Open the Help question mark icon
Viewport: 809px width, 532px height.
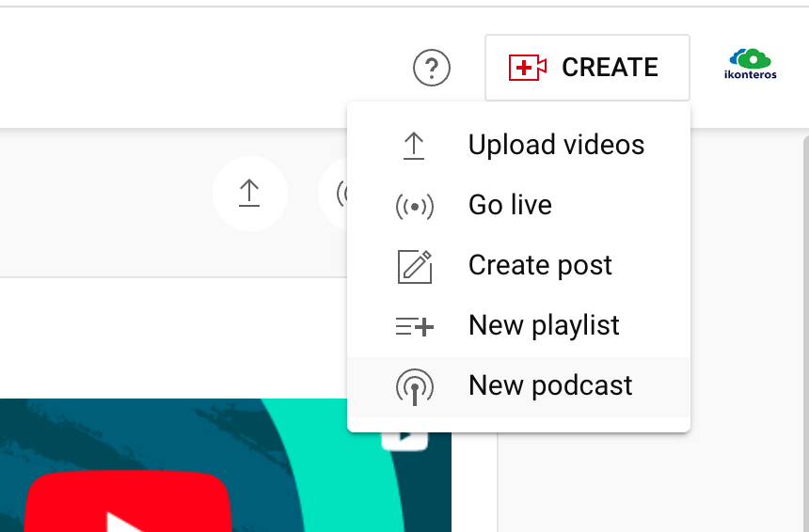coord(432,68)
